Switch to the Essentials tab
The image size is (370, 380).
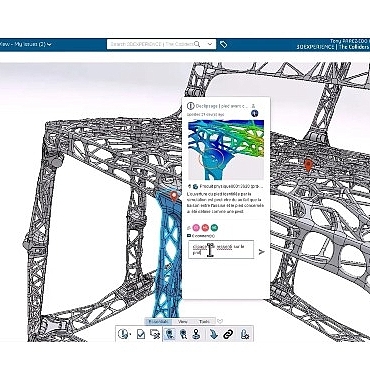click(x=158, y=322)
